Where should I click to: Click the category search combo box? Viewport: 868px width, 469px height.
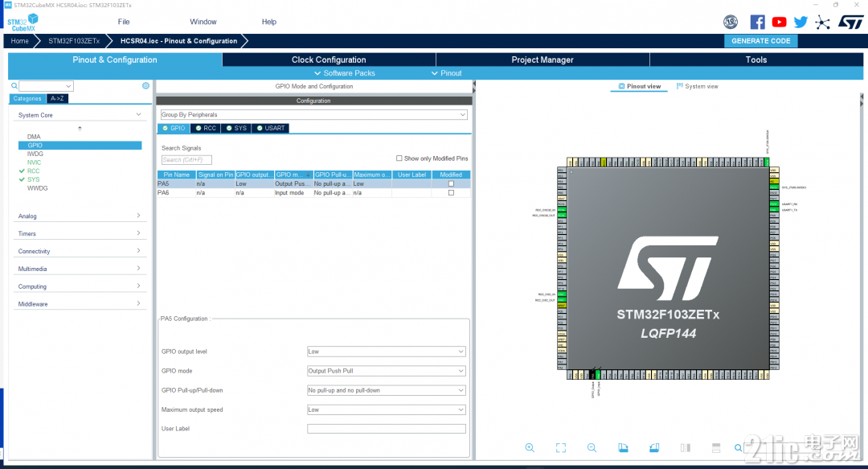click(46, 86)
